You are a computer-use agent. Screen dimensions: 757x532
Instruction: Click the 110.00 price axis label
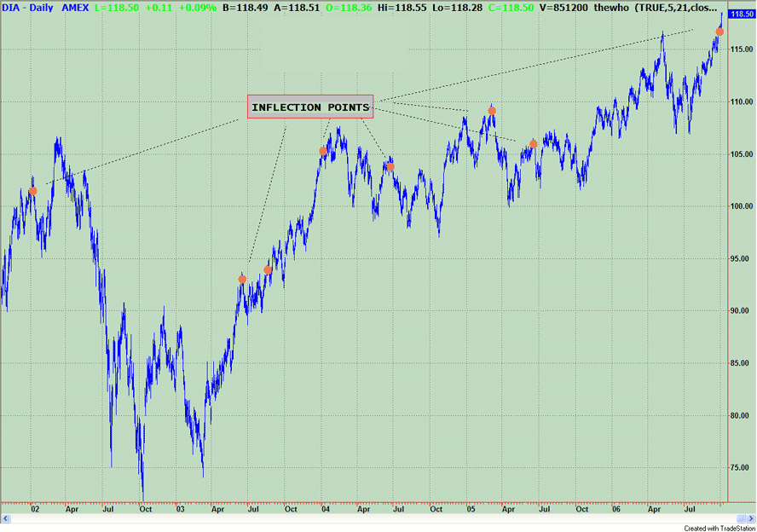[x=743, y=101]
